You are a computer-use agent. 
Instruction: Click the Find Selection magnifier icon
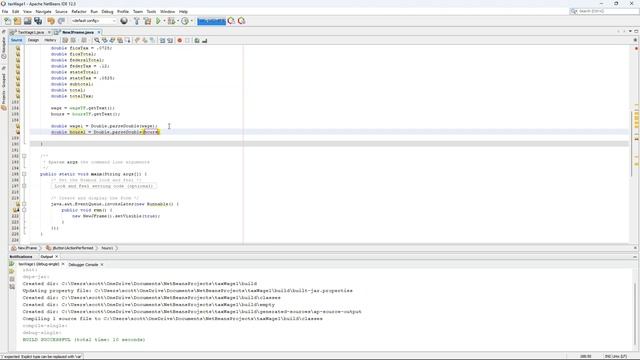click(x=97, y=40)
